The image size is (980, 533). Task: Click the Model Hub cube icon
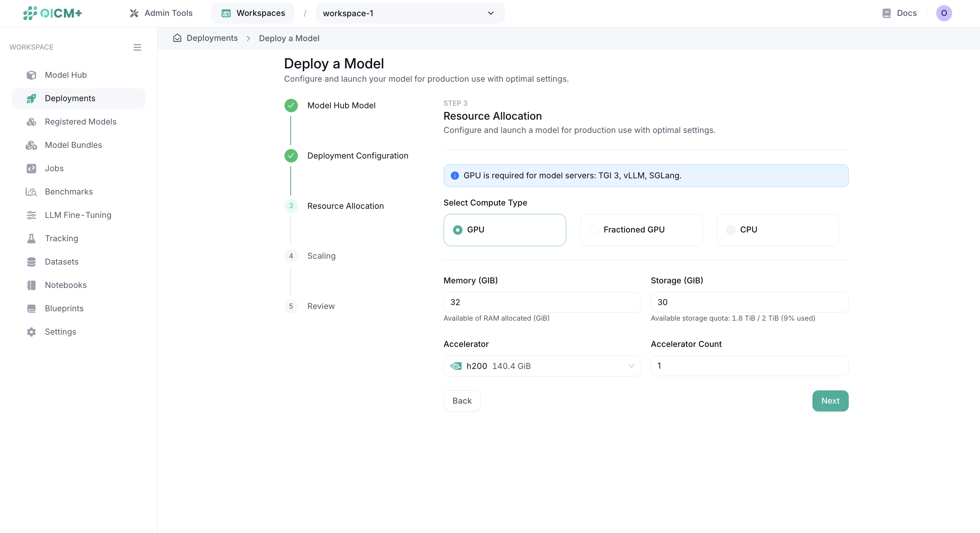(x=31, y=75)
